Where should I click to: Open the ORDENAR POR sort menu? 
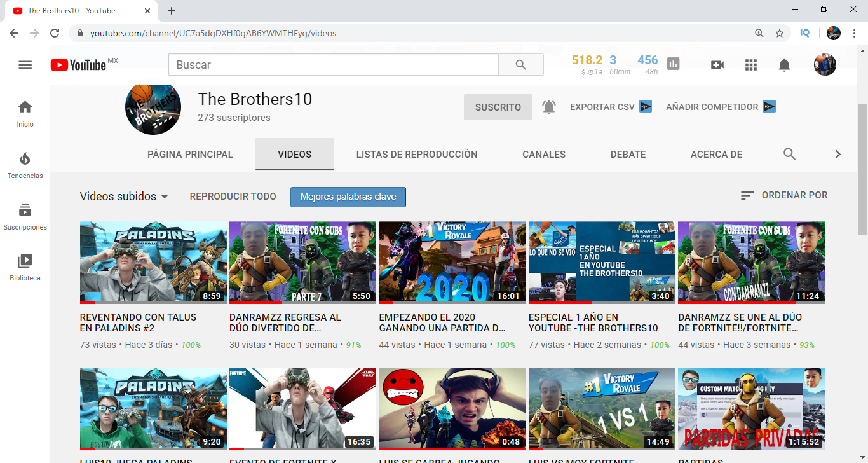pos(785,195)
